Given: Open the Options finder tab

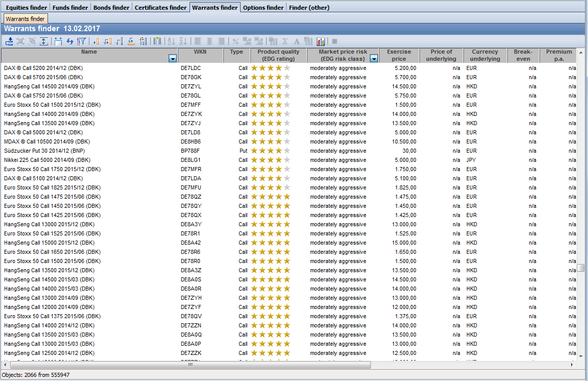Looking at the screenshot, I should tap(263, 8).
